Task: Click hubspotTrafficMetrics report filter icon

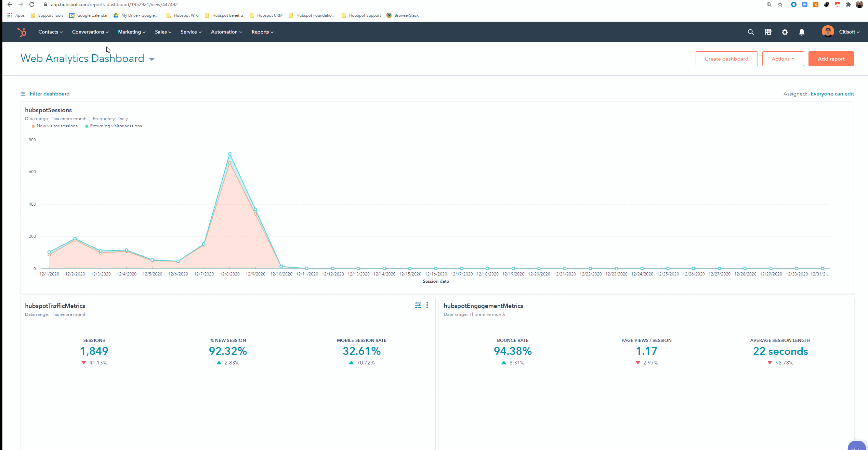Action: tap(418, 305)
